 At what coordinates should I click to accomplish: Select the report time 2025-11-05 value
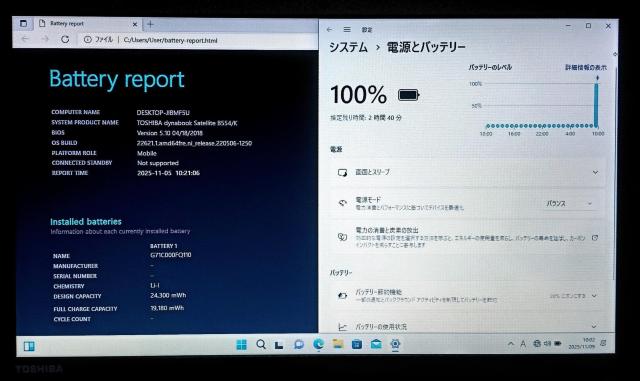(168, 173)
